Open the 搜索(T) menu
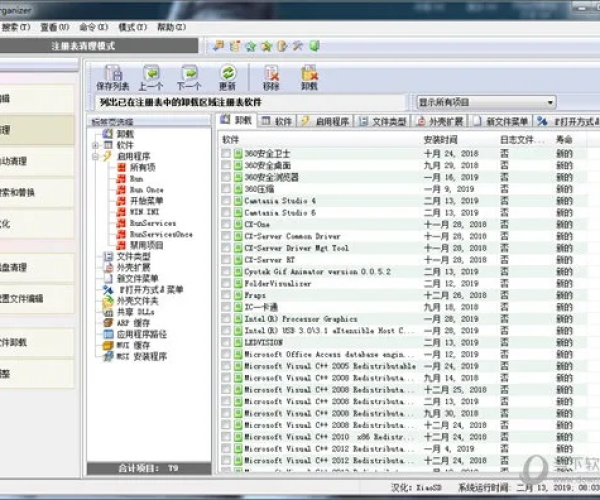Viewport: 600px width, 500px height. (x=15, y=27)
